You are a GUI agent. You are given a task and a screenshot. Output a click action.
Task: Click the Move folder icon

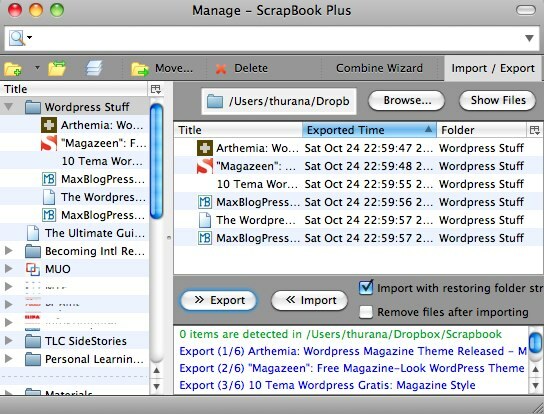[x=140, y=69]
